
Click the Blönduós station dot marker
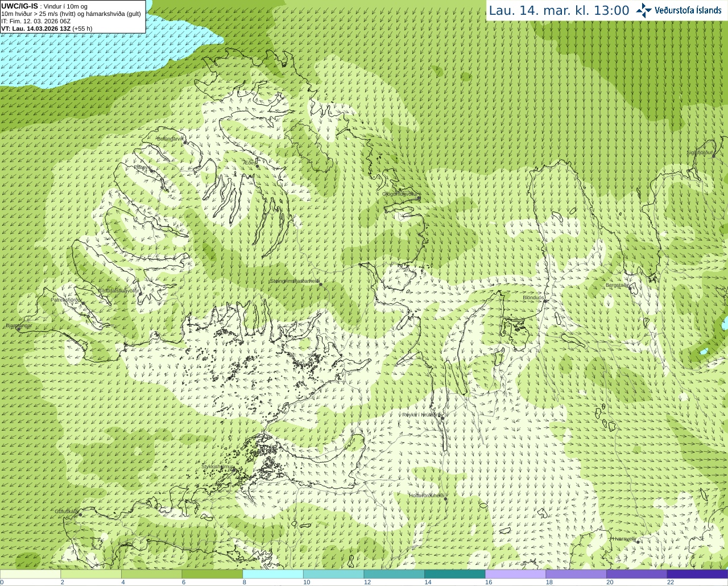pyautogui.click(x=545, y=302)
